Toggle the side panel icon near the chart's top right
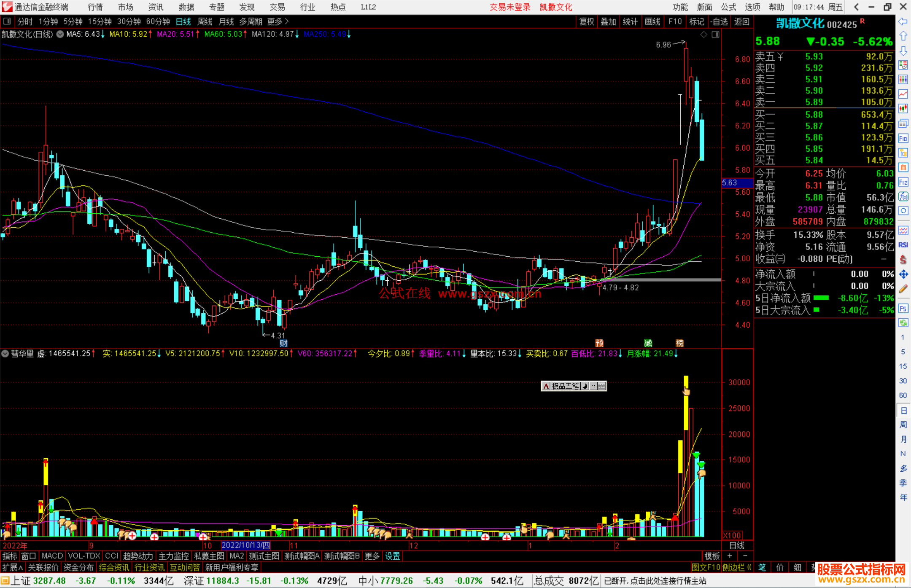911x588 pixels. click(715, 35)
